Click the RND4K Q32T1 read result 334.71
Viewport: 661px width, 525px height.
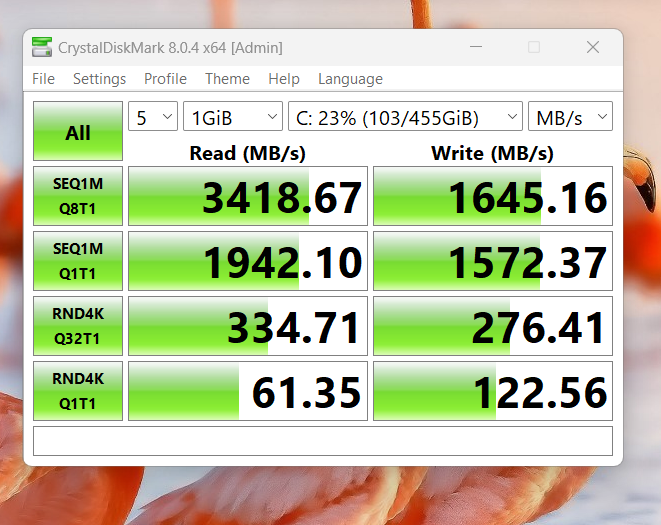248,326
